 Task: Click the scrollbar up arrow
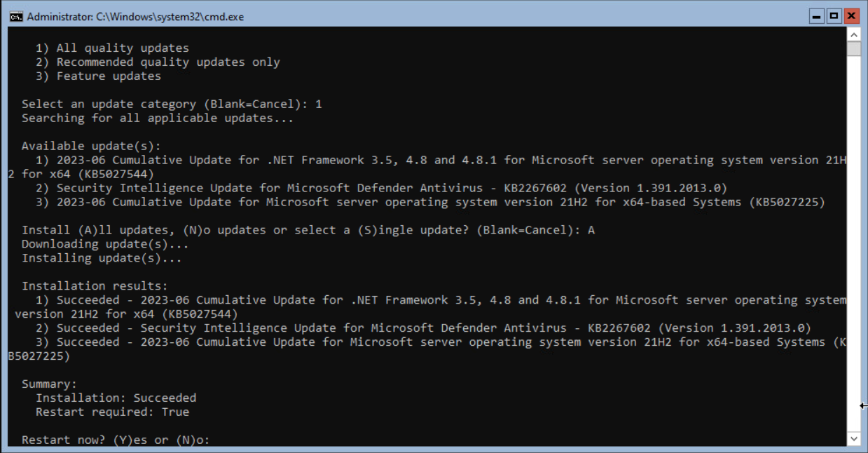853,34
